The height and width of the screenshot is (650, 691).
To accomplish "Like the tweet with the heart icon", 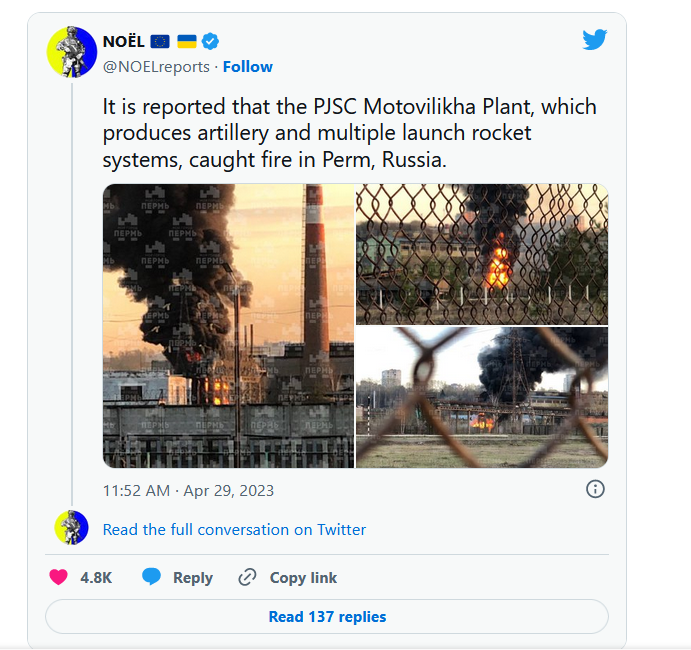I will [59, 577].
